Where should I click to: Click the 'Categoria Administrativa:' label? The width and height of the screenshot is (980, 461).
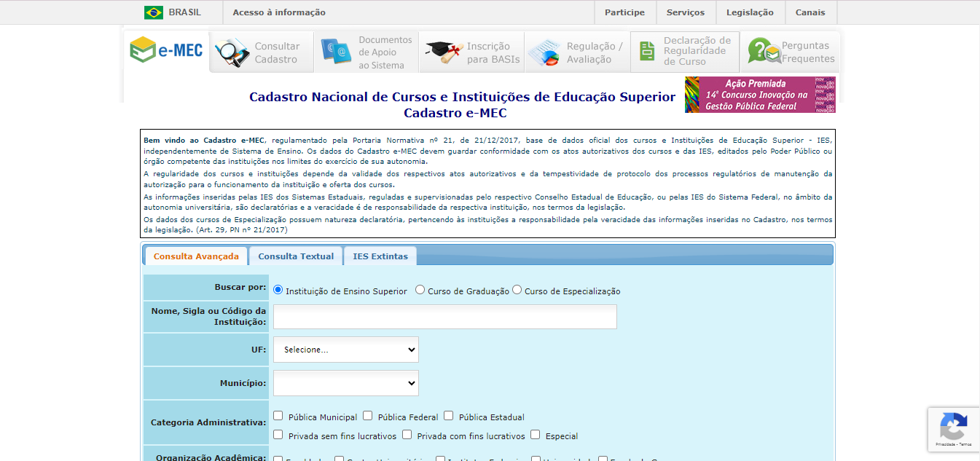click(208, 422)
